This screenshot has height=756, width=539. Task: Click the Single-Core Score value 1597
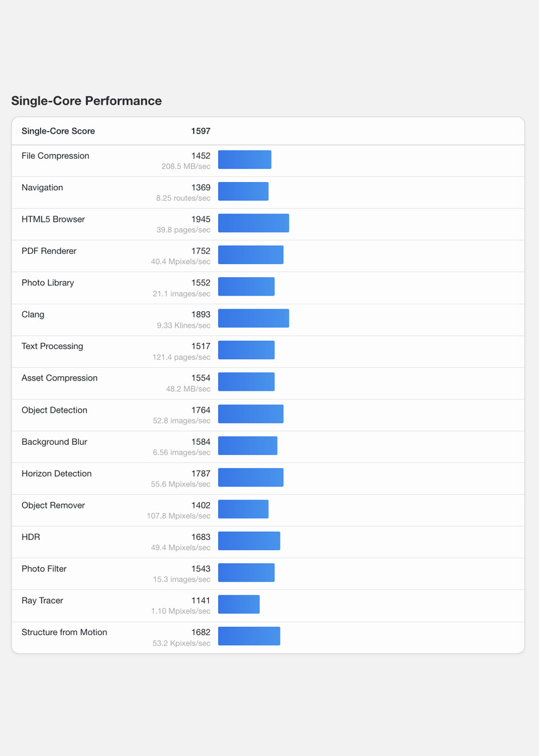(x=200, y=131)
